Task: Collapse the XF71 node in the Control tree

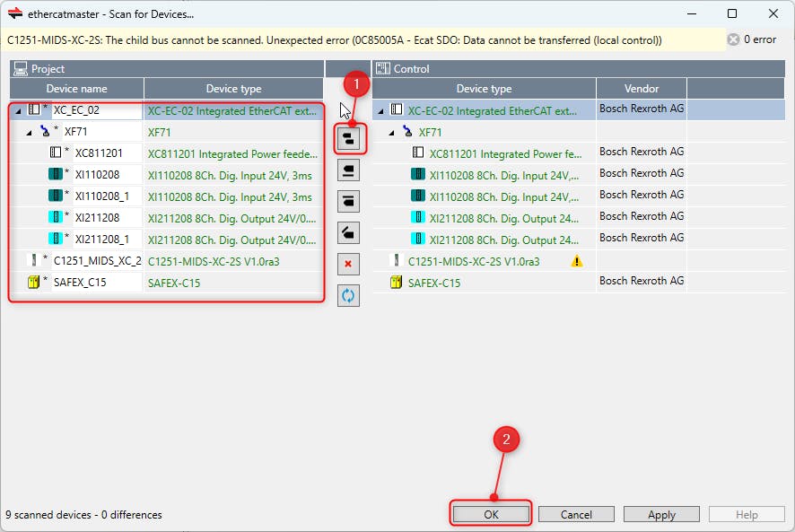Action: point(391,132)
